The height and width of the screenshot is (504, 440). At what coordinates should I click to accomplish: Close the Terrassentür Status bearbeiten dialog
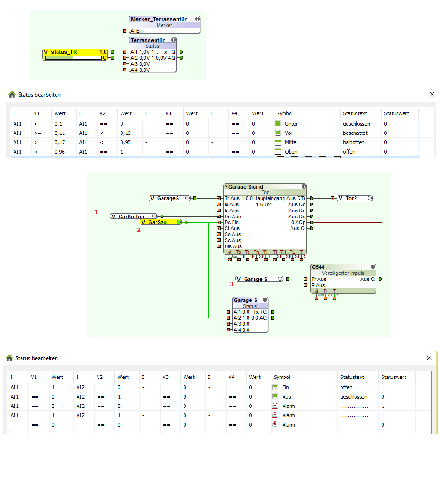(x=432, y=94)
